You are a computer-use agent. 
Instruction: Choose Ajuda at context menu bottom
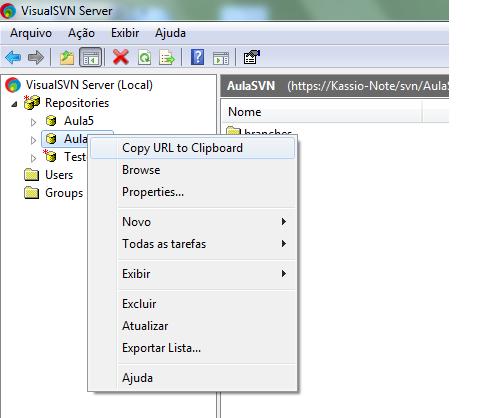[192, 378]
